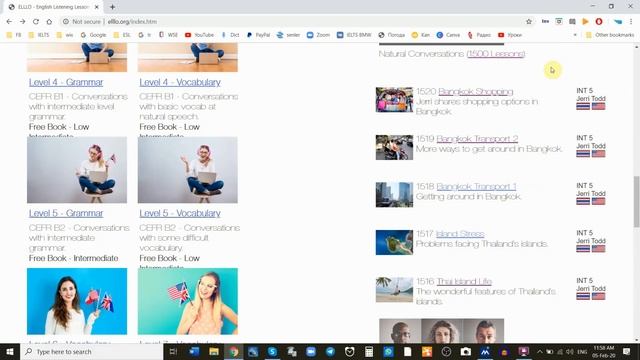The width and height of the screenshot is (640, 360).
Task: Open the browser home page icon
Action: (49, 22)
